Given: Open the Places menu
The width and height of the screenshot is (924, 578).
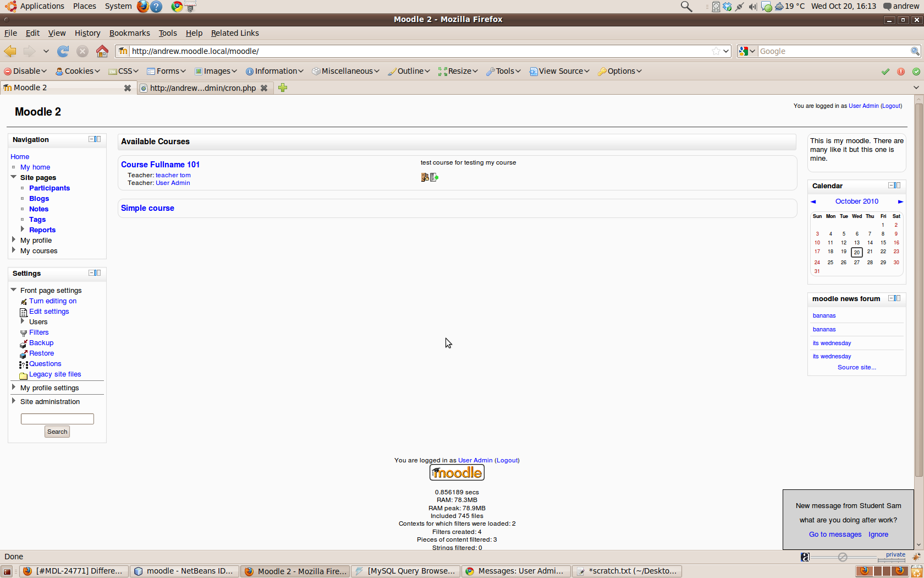Looking at the screenshot, I should 85,6.
